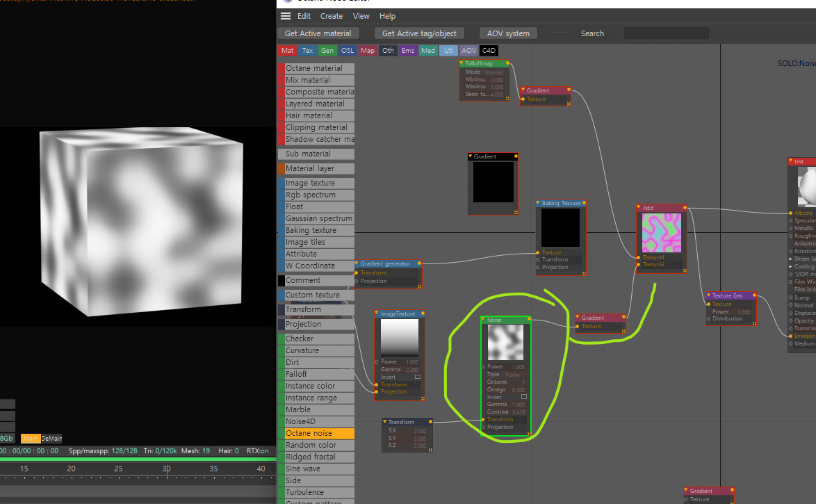Click the Transform node's output port
Screen dimensions: 816x504
(430, 422)
